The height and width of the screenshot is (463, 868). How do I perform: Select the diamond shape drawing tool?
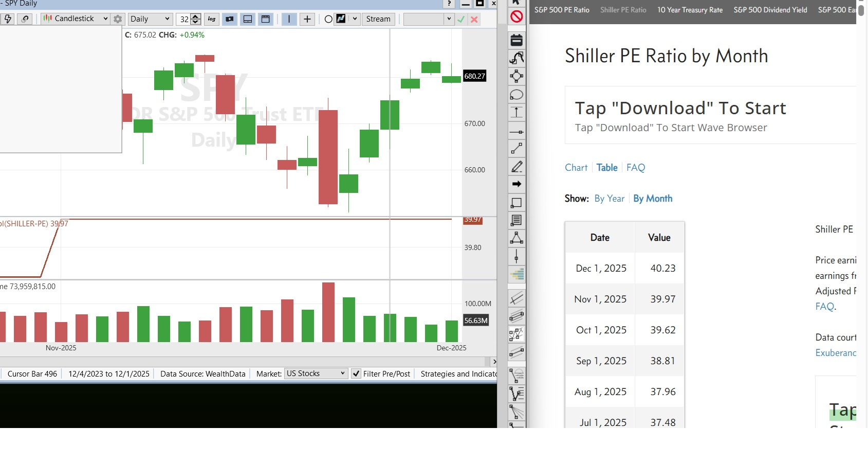click(x=516, y=76)
